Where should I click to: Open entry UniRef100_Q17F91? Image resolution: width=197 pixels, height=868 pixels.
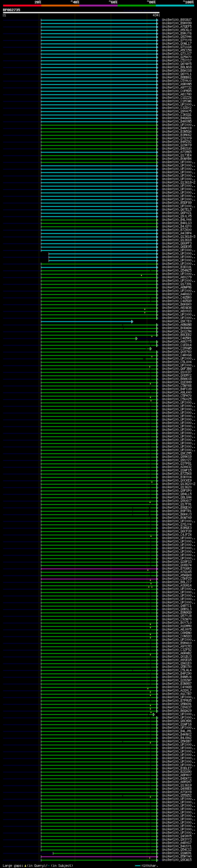click(x=177, y=504)
